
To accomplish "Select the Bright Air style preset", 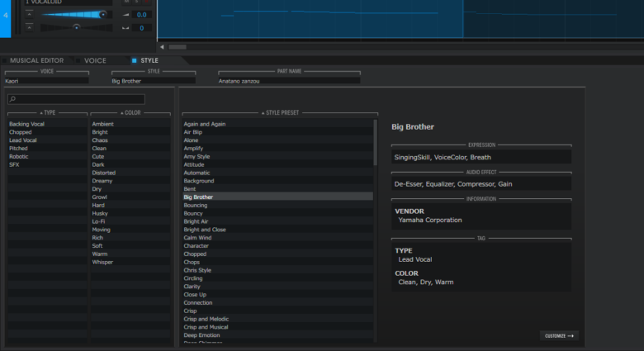I will point(197,221).
